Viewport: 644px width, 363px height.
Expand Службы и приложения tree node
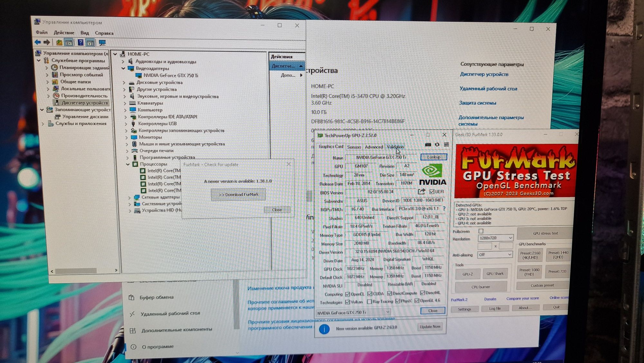point(43,123)
